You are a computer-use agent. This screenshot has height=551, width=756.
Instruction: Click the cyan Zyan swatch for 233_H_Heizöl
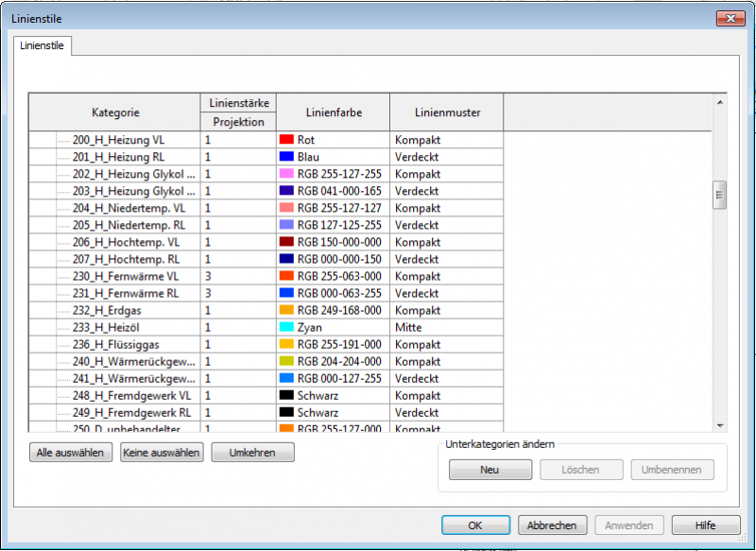(286, 327)
